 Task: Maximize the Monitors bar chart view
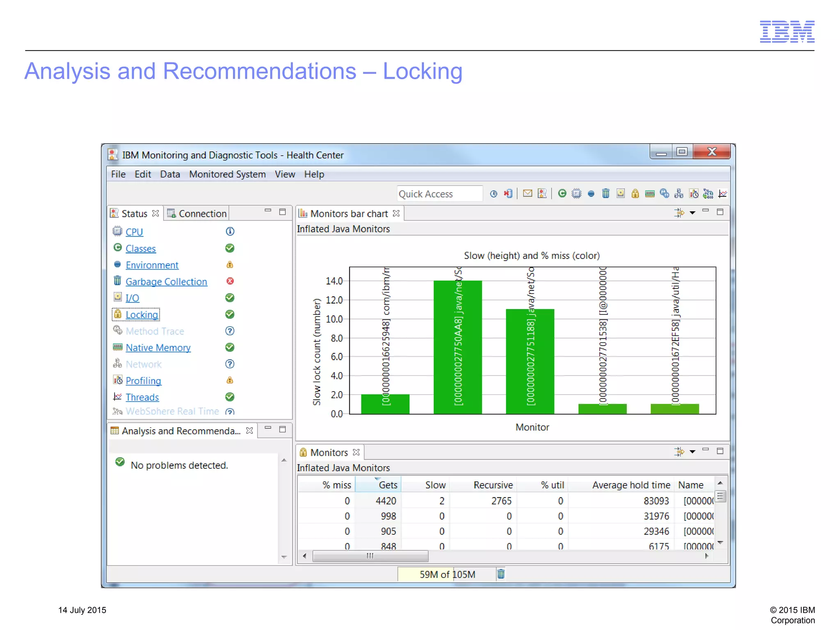(720, 212)
